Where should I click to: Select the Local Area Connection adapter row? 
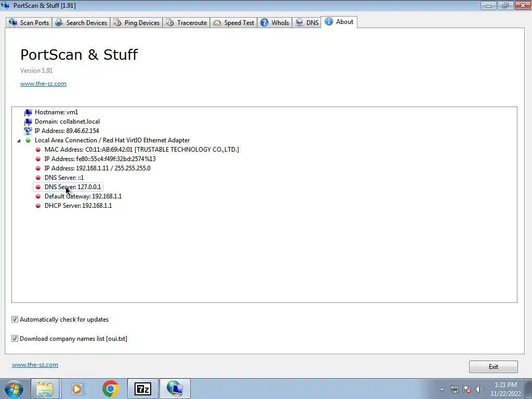tap(112, 140)
